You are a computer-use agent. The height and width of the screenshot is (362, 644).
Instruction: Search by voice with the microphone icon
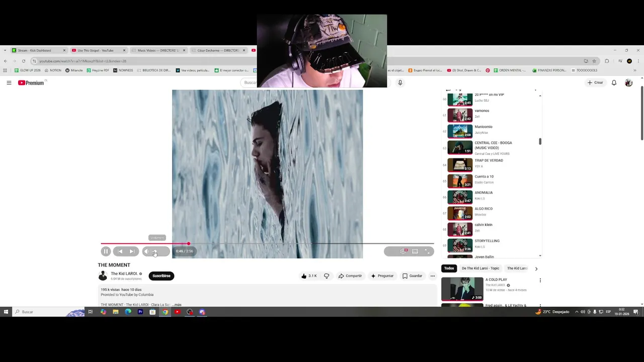(400, 82)
